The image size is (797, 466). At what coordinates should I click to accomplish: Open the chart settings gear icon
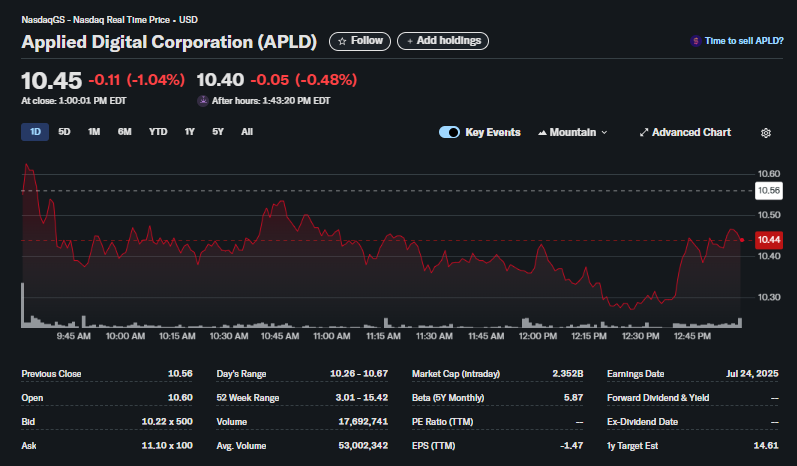point(765,133)
